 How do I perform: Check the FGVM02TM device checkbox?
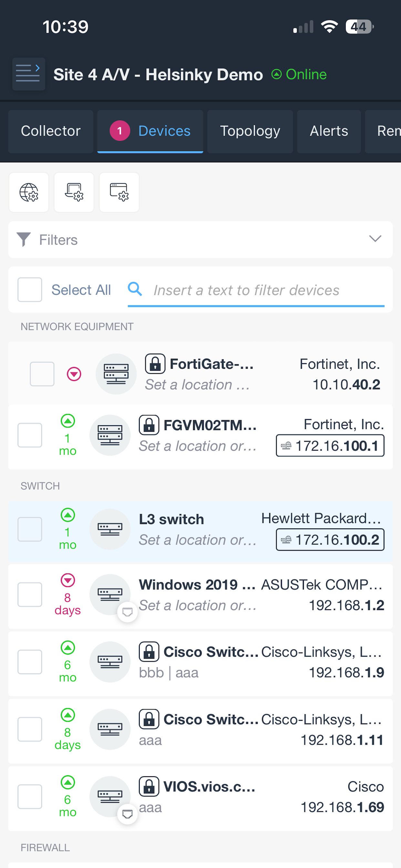pyautogui.click(x=30, y=435)
